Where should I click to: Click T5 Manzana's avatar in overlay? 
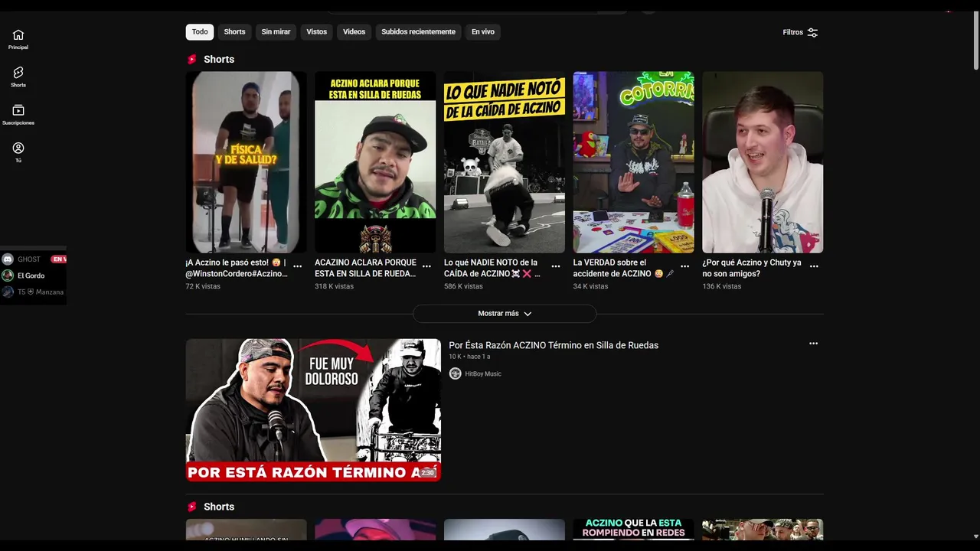(8, 292)
